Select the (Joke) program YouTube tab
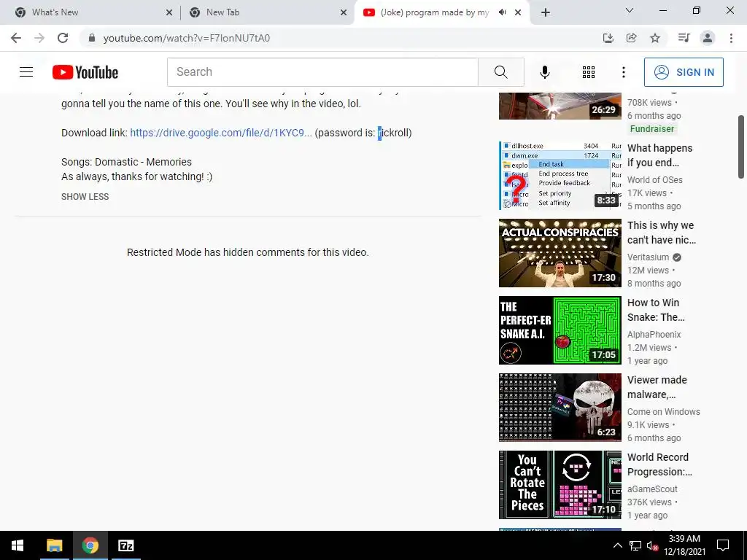 pos(435,12)
